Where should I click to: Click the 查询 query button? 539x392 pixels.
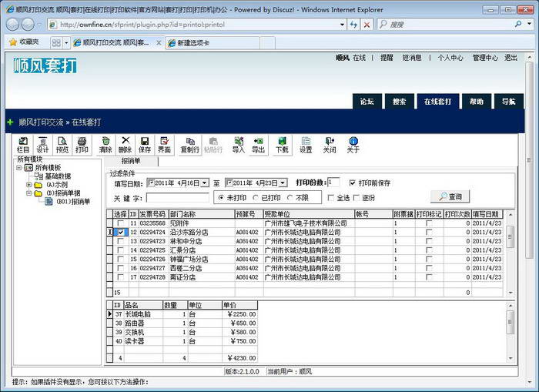450,196
